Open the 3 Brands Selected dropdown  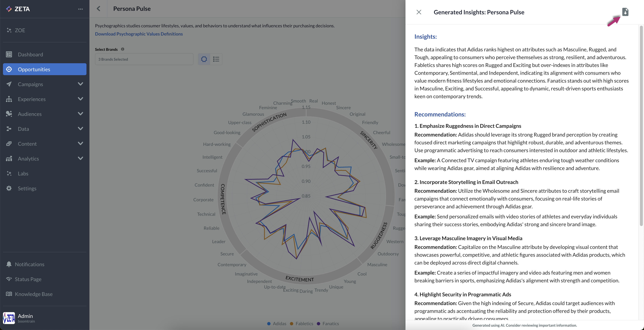144,59
